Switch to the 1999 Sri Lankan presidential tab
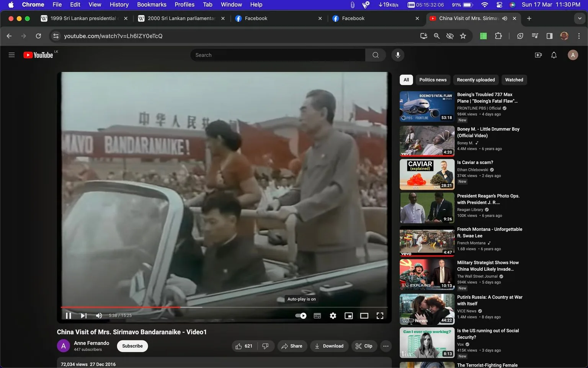This screenshot has width=588, height=368. pos(82,18)
